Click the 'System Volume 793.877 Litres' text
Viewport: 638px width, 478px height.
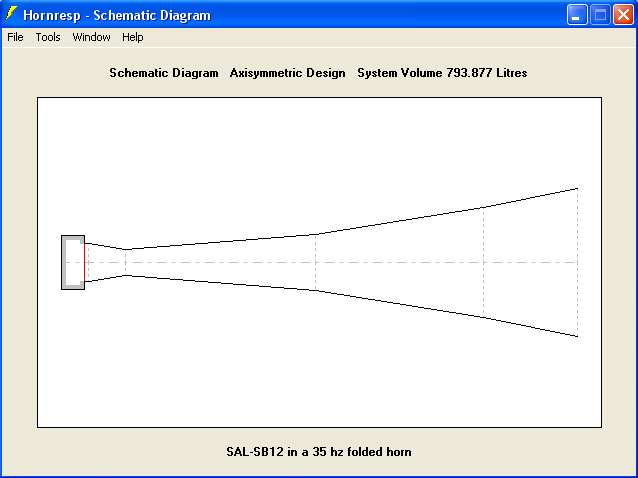point(442,73)
